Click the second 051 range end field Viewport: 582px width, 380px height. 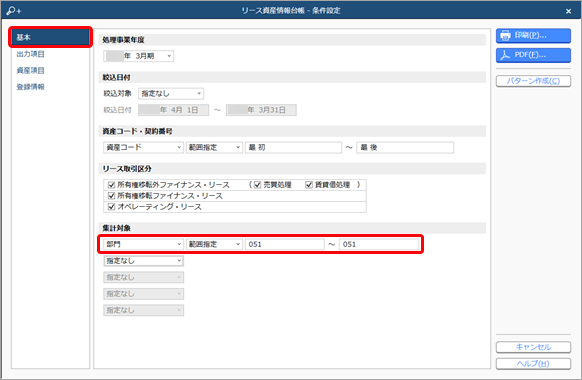pos(379,244)
